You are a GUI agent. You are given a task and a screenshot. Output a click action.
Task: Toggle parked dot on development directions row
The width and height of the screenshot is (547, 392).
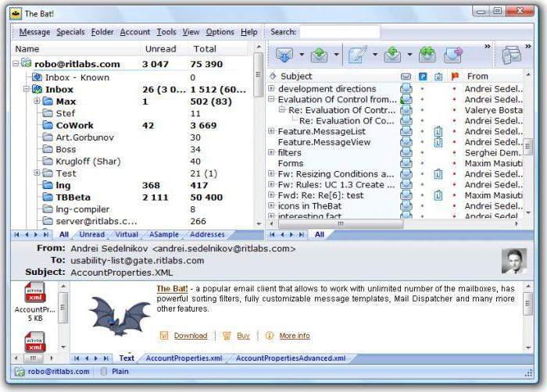[422, 89]
